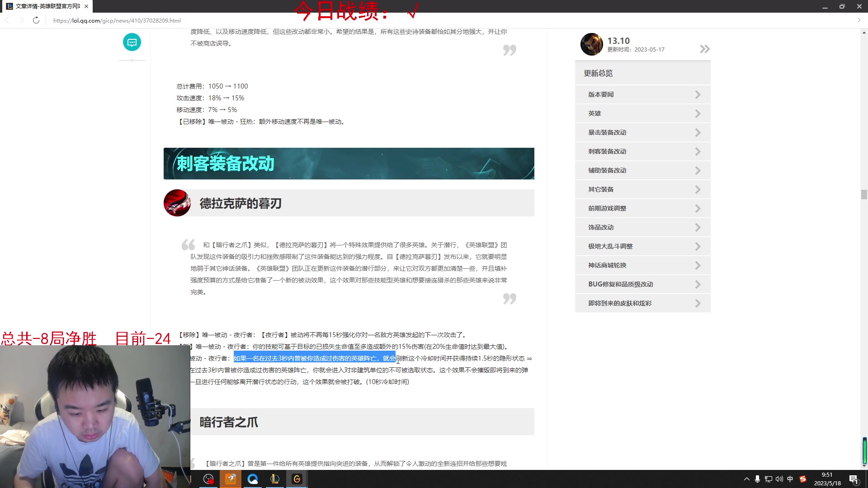This screenshot has width=868, height=488.
Task: Click the chevron on 暴击装备改动 row
Action: click(698, 132)
